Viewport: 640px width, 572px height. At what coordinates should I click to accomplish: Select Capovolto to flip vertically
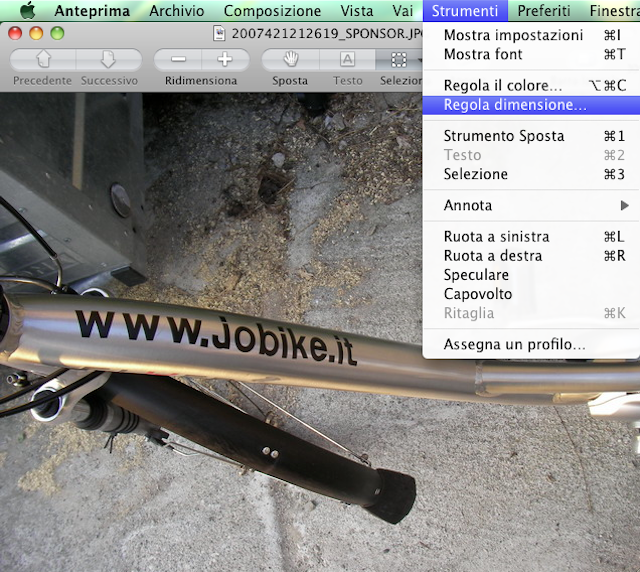(x=531, y=294)
